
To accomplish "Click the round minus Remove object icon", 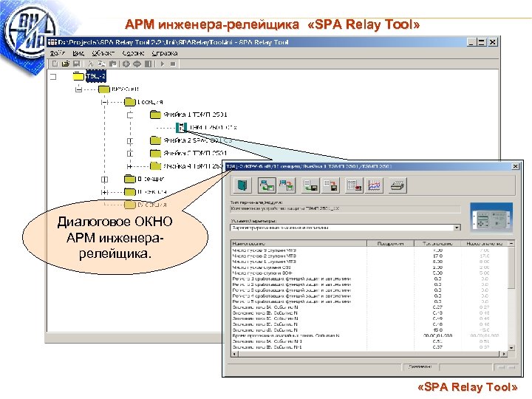I will click(x=137, y=64).
